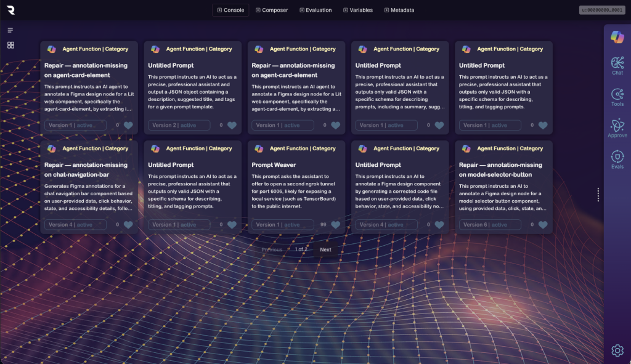Switch to grid view using left sidebar icon
This screenshot has height=364, width=631.
[11, 45]
